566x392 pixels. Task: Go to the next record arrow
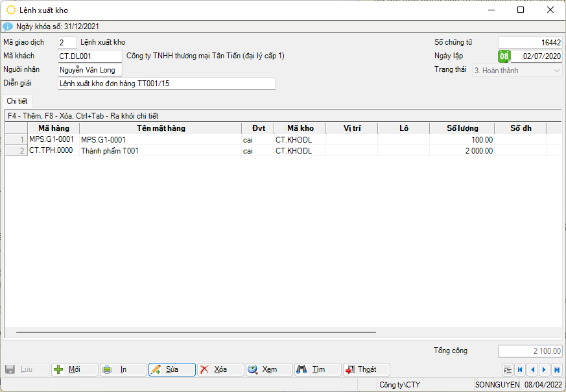point(545,369)
